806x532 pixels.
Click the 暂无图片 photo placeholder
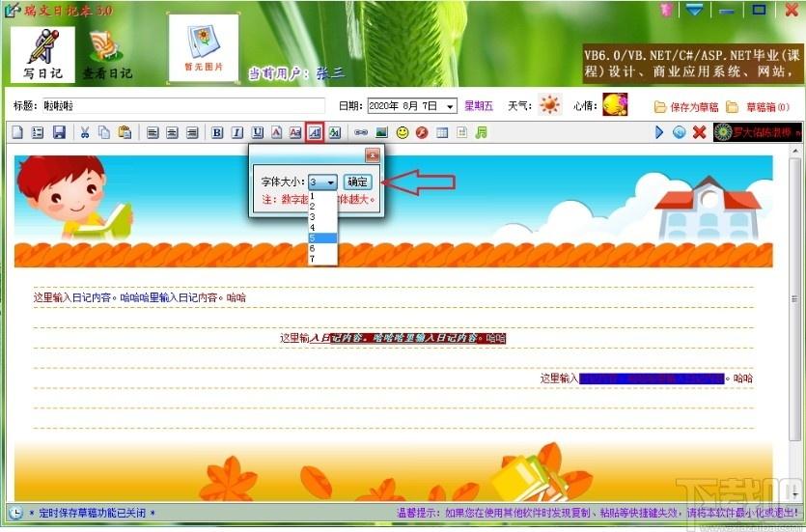click(x=204, y=48)
